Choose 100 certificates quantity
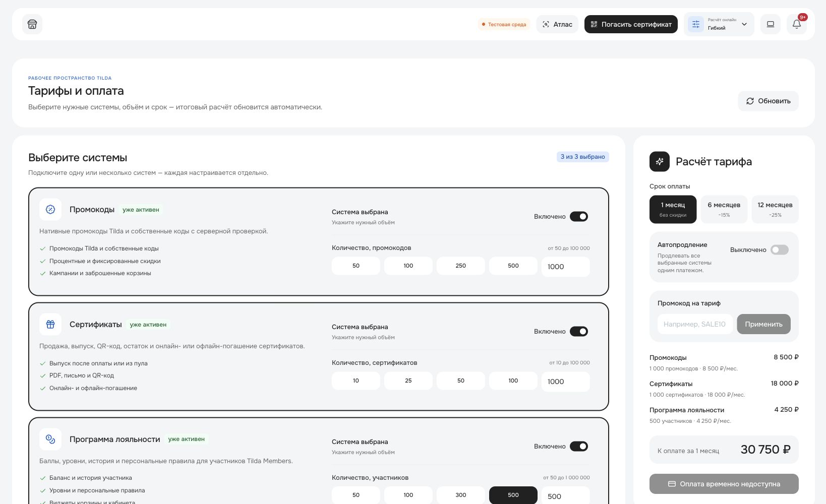The width and height of the screenshot is (826, 504). 513,381
